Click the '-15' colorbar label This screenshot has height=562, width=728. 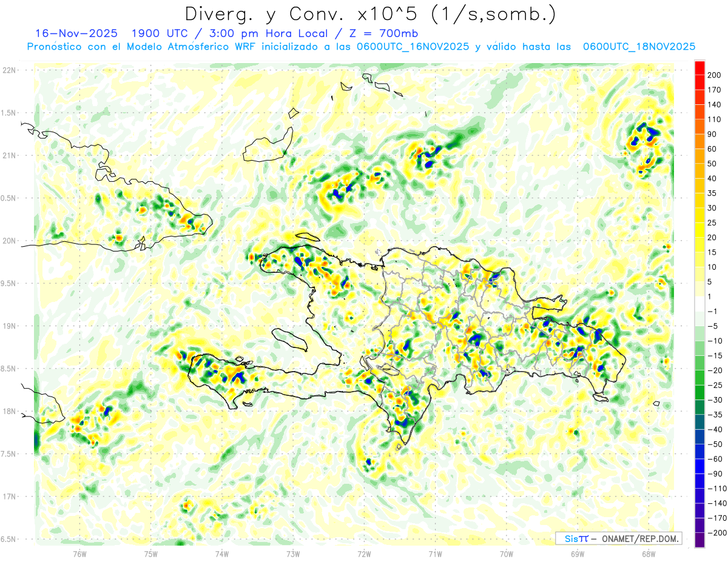(715, 355)
